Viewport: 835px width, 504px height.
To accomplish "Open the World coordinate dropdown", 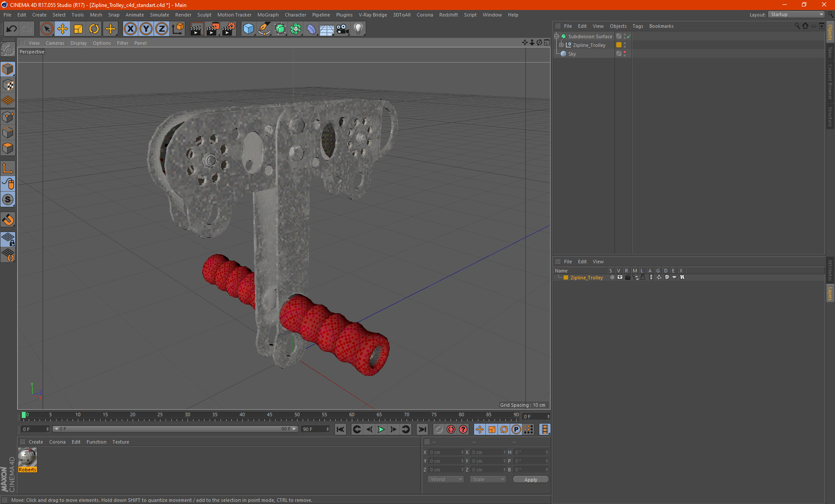I will coord(446,479).
